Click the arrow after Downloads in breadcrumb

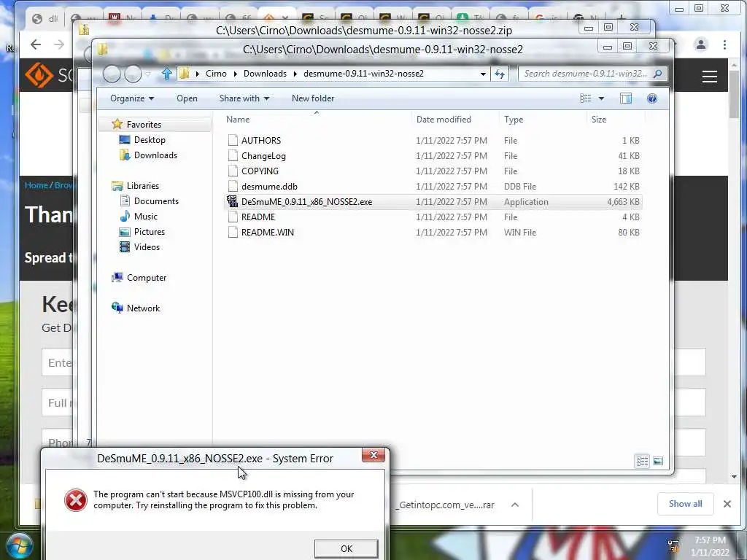[x=295, y=74]
